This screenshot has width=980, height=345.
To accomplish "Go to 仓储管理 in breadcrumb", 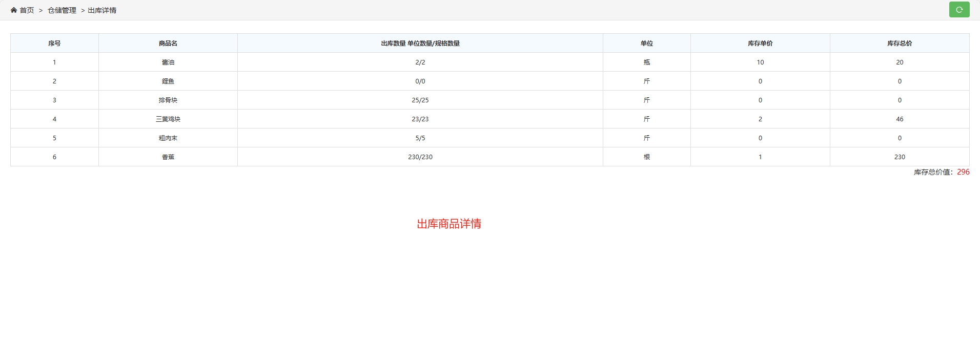I will (x=62, y=10).
